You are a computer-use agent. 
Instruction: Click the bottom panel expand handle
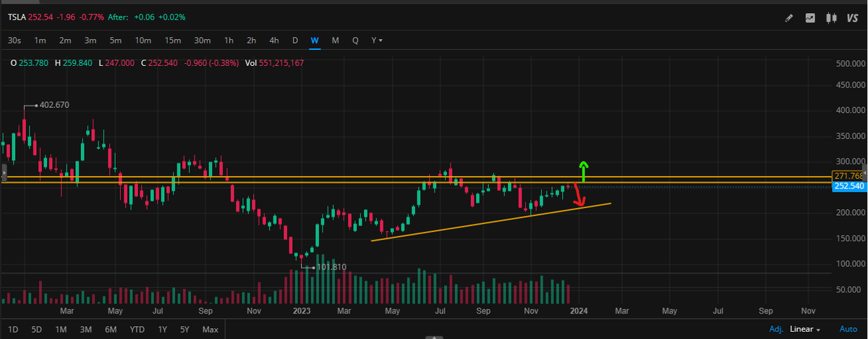[434, 337]
